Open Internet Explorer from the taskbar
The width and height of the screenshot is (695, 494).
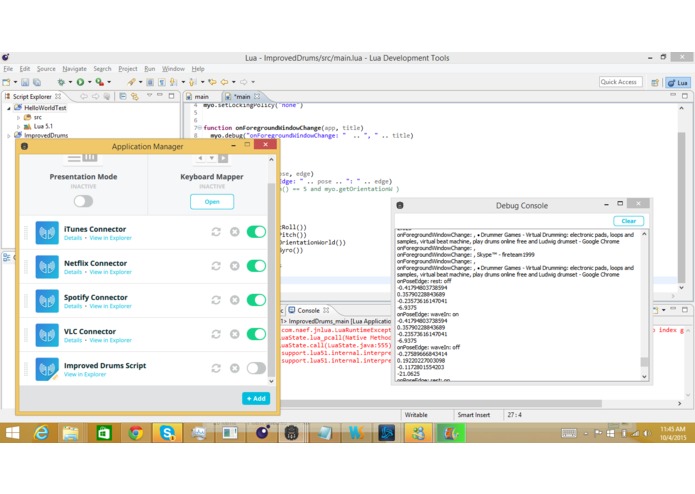(41, 432)
